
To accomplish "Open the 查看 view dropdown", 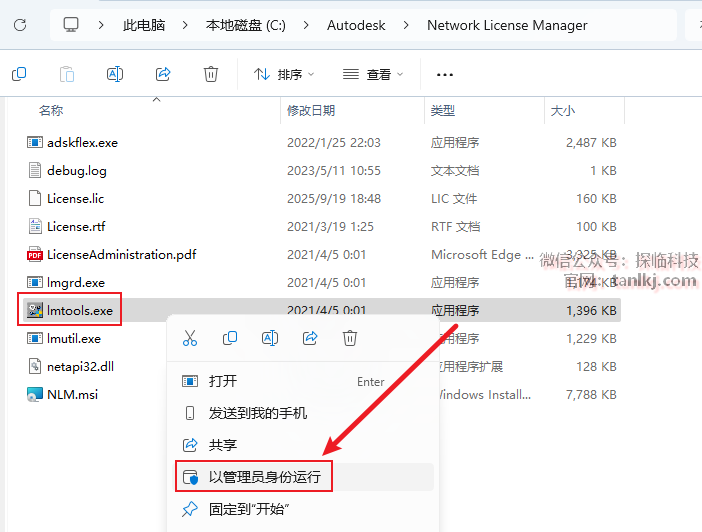I will point(373,74).
